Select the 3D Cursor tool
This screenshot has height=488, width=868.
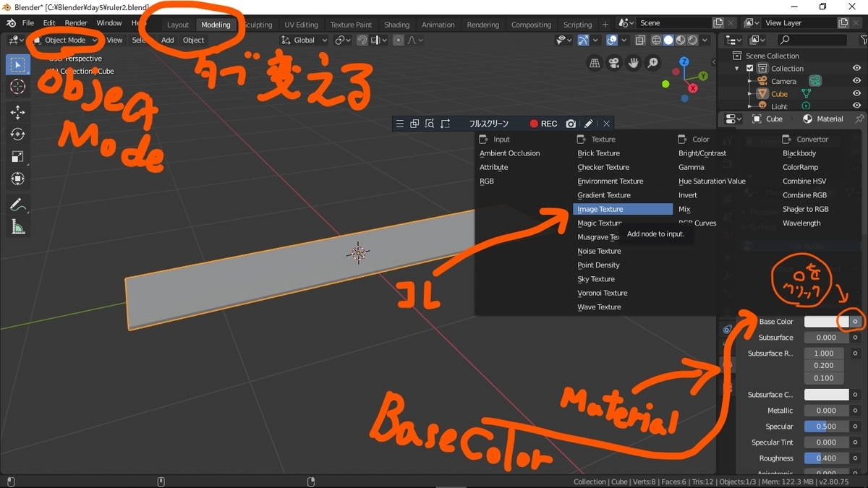coord(17,87)
